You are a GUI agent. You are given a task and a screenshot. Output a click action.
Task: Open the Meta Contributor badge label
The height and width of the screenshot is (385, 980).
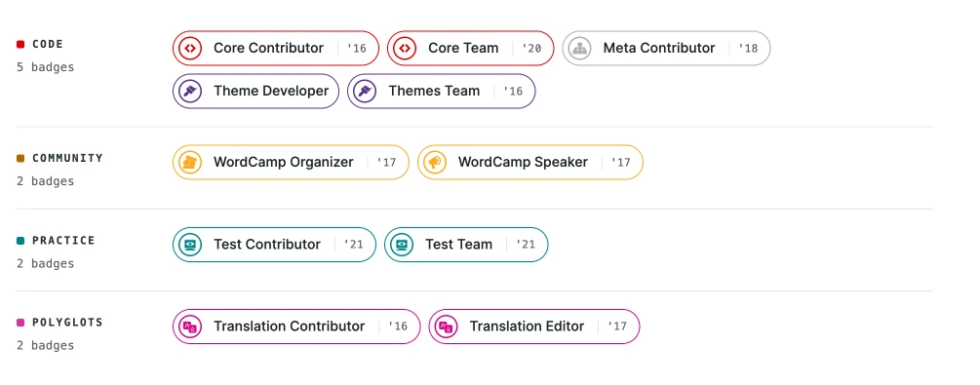pyautogui.click(x=659, y=48)
